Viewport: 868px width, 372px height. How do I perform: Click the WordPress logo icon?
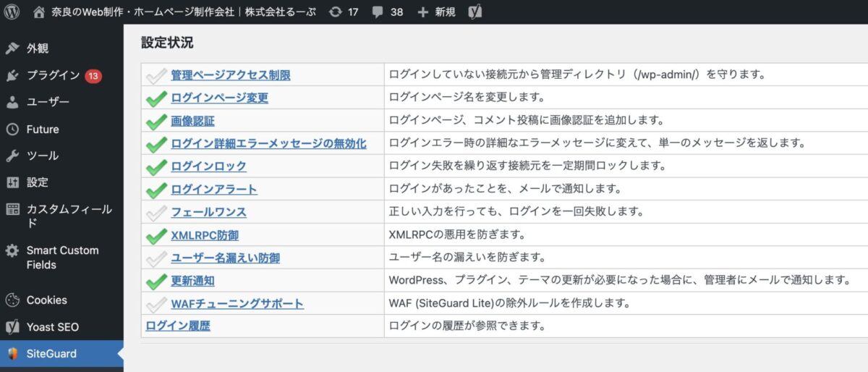click(x=12, y=12)
